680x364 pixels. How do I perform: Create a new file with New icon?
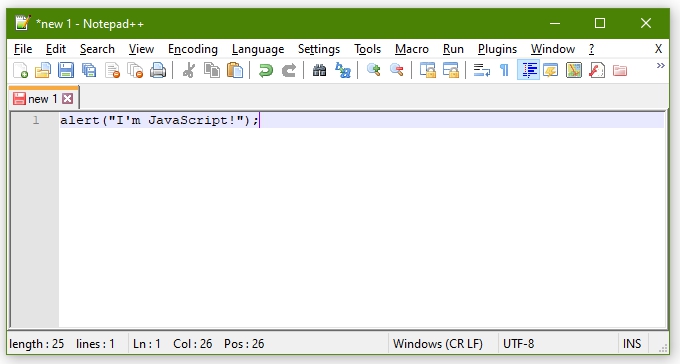point(20,70)
